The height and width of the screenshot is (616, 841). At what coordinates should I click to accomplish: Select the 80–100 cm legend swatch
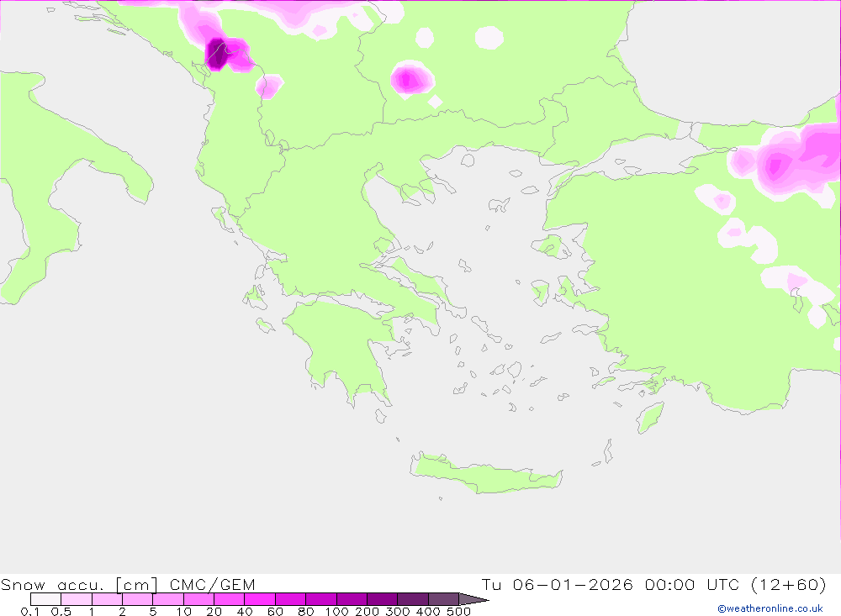pos(321,599)
